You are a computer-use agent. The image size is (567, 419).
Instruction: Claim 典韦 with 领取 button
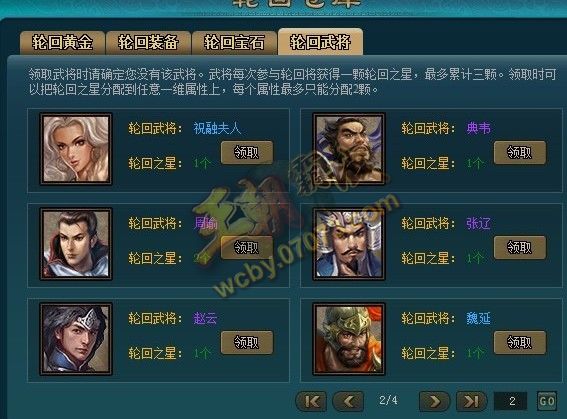(520, 153)
